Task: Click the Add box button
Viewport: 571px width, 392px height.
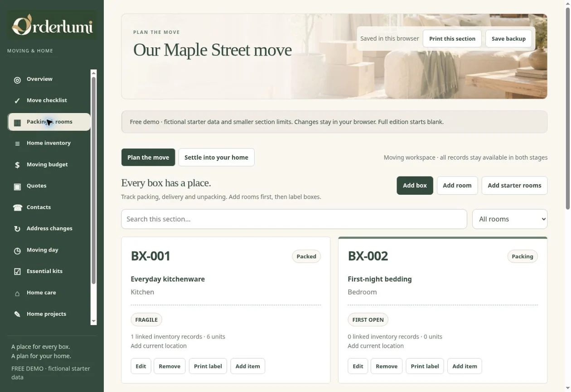Action: point(415,186)
